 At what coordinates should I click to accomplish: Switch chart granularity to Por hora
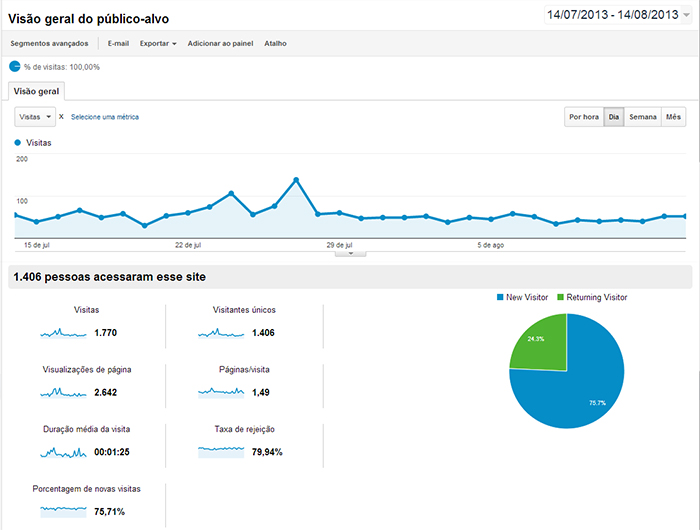click(x=583, y=117)
